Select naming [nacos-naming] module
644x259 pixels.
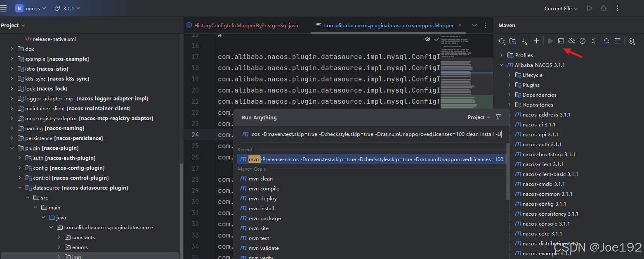pyautogui.click(x=55, y=128)
